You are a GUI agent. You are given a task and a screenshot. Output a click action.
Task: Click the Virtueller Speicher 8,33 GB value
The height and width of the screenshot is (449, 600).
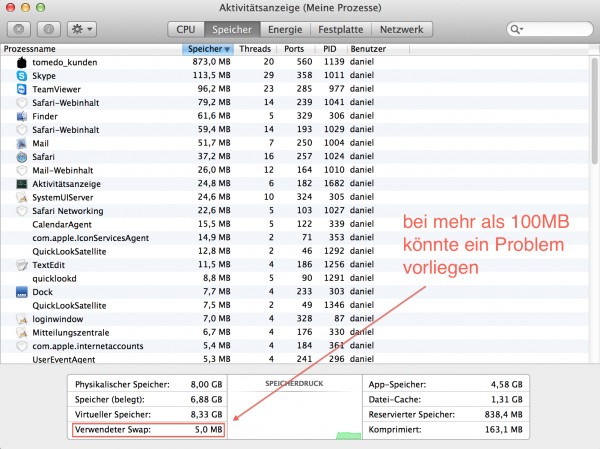(206, 415)
